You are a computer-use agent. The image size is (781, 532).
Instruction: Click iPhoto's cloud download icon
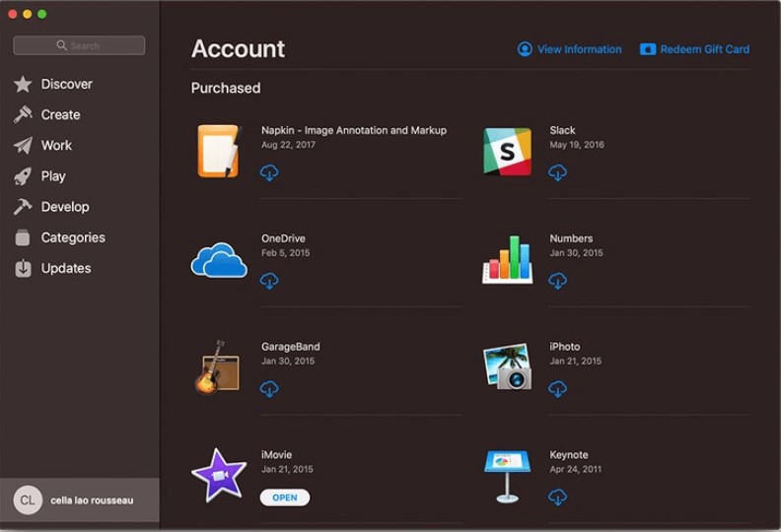click(557, 389)
